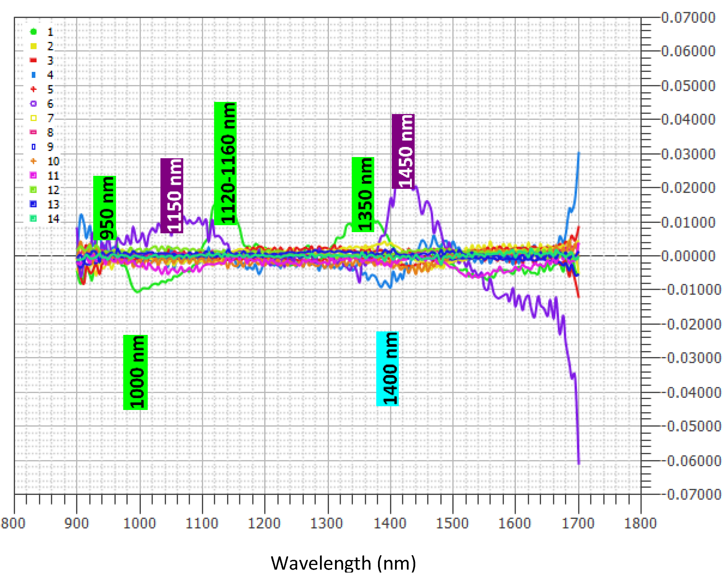This screenshot has height=578, width=728.
Task: Select the purple 1450 nm annotation label
Action: (403, 151)
